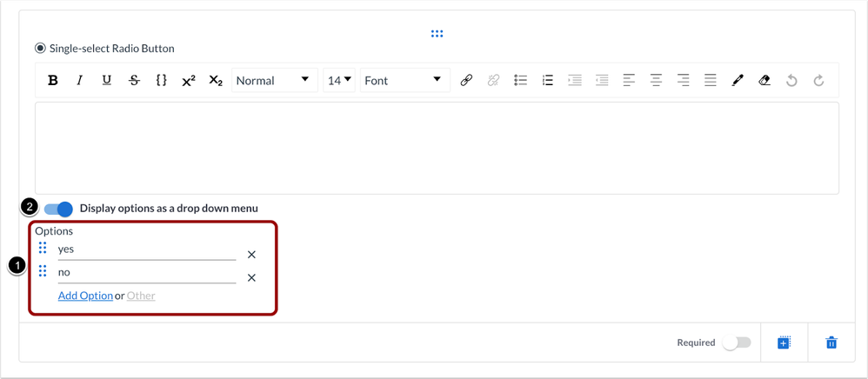Open the Normal paragraph style dropdown
This screenshot has width=868, height=379.
[273, 81]
